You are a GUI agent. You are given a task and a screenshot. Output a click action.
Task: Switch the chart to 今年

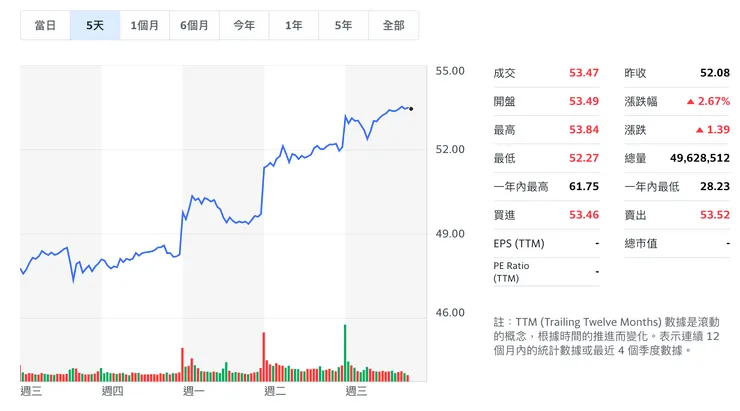pos(244,25)
